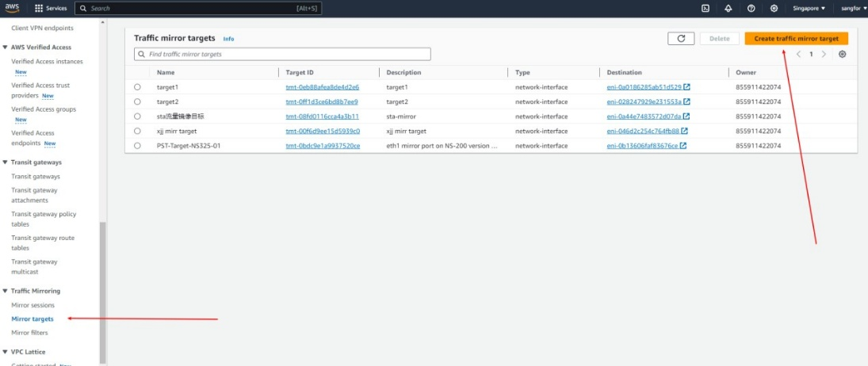The height and width of the screenshot is (366, 868).
Task: Open Mirror filters in sidebar
Action: (29, 333)
